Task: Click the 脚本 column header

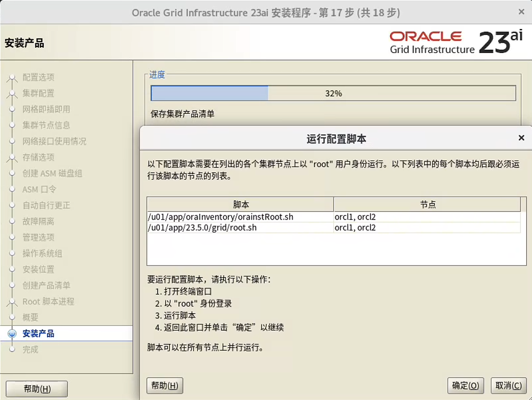Action: [x=241, y=204]
